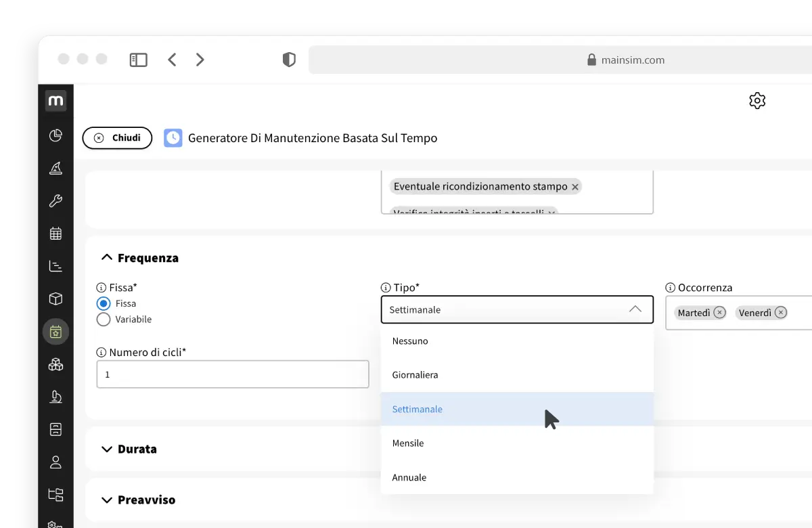Click info icon next to Fissa label
The image size is (812, 528).
tap(101, 288)
